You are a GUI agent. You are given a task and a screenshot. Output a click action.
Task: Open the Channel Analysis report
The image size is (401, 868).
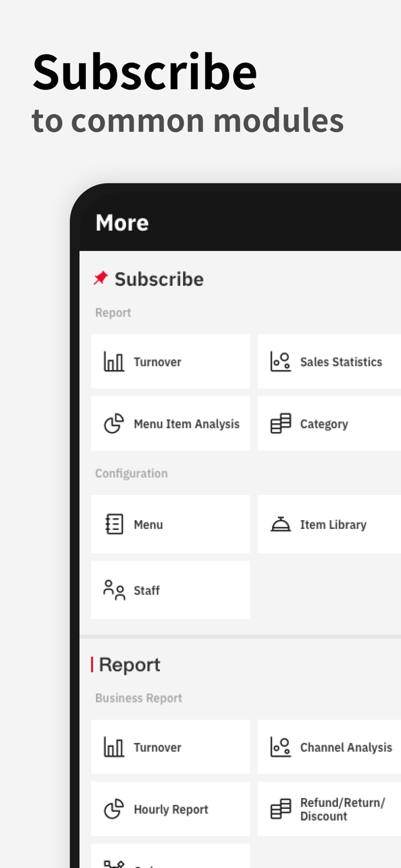(329, 746)
